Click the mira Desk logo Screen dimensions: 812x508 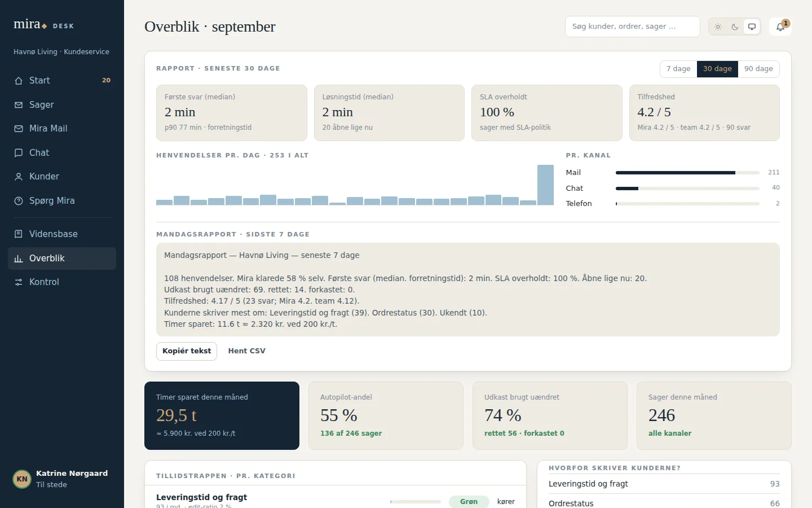point(43,24)
